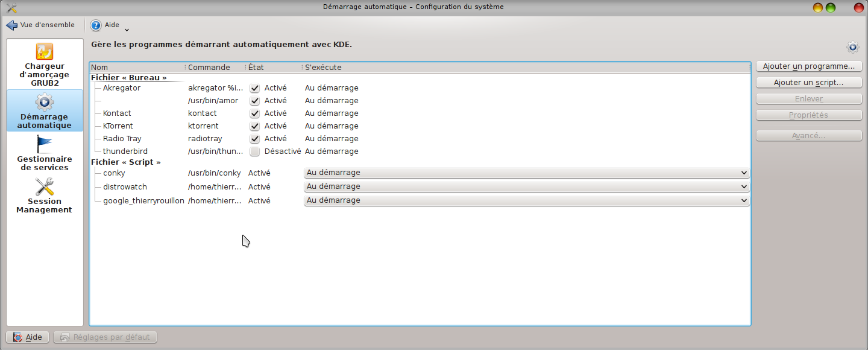
Task: Close the window with red button
Action: coord(858,8)
